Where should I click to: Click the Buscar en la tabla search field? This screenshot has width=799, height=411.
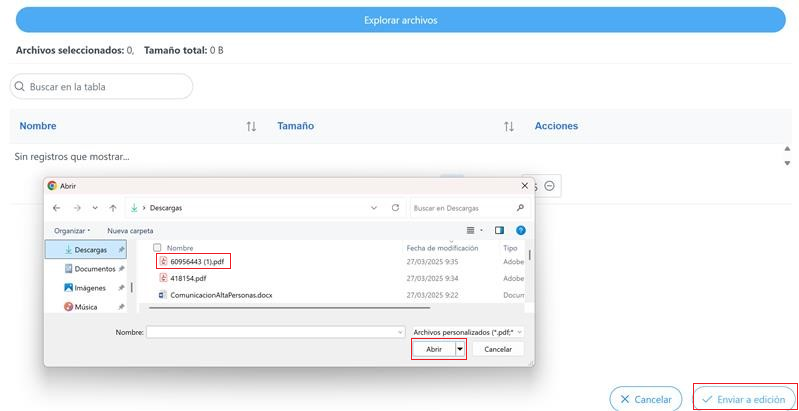pos(101,87)
